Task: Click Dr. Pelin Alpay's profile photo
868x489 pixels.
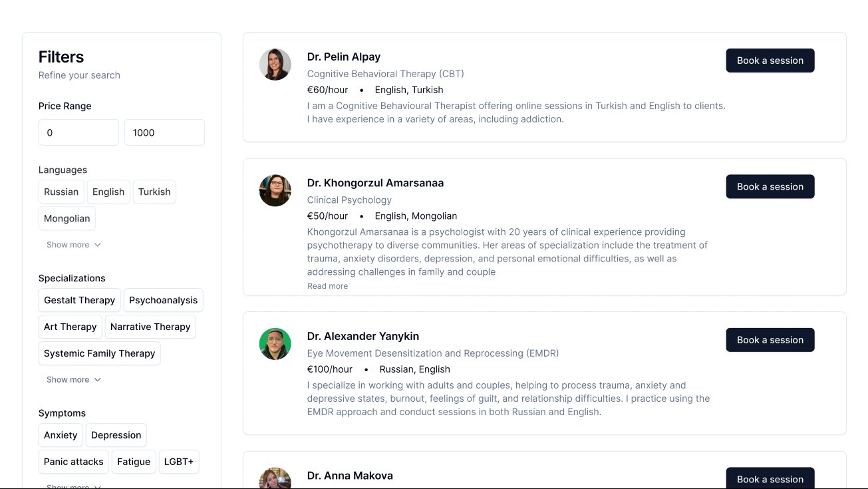Action: pyautogui.click(x=275, y=65)
